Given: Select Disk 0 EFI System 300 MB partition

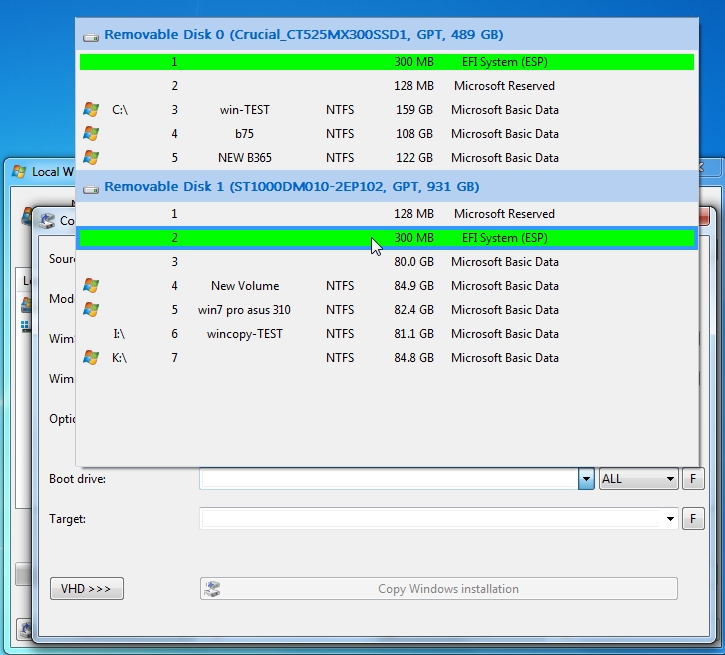Looking at the screenshot, I should (x=387, y=62).
